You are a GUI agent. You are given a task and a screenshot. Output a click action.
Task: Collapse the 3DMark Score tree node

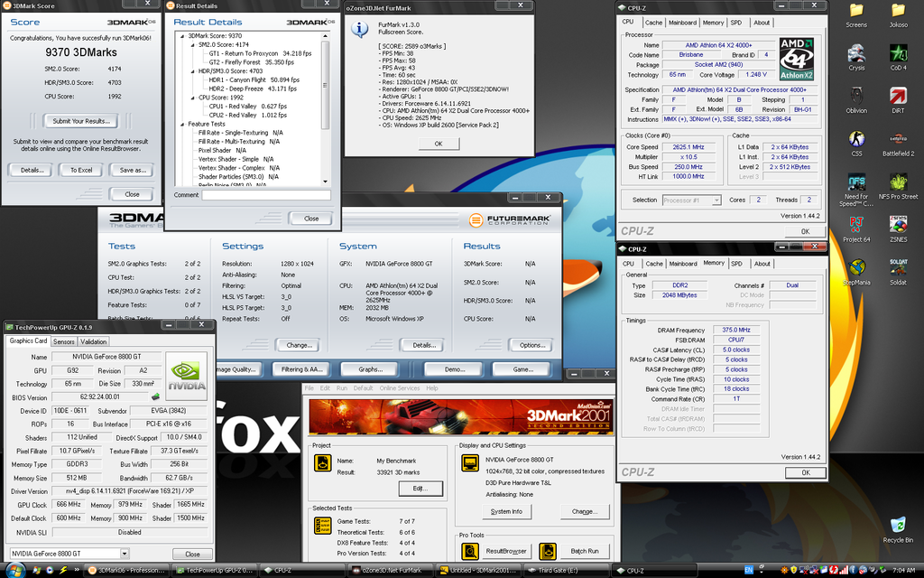(182, 36)
